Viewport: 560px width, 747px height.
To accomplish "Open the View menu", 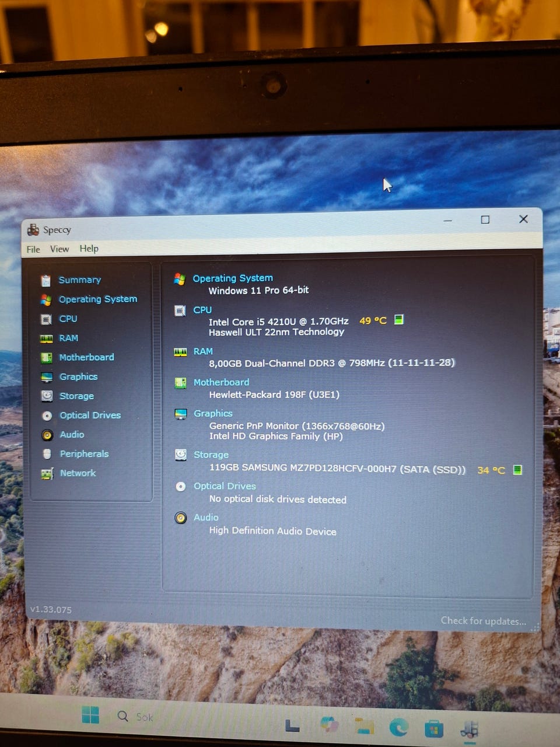I will point(60,249).
